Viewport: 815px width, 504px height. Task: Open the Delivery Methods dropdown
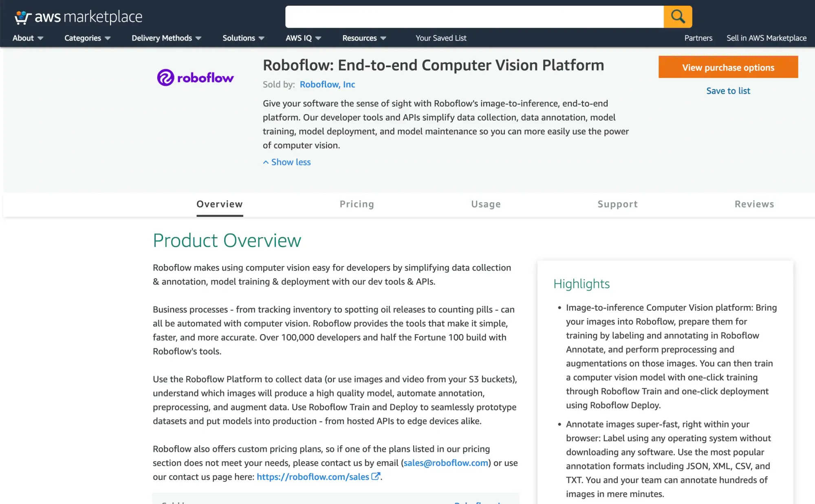[x=166, y=38]
